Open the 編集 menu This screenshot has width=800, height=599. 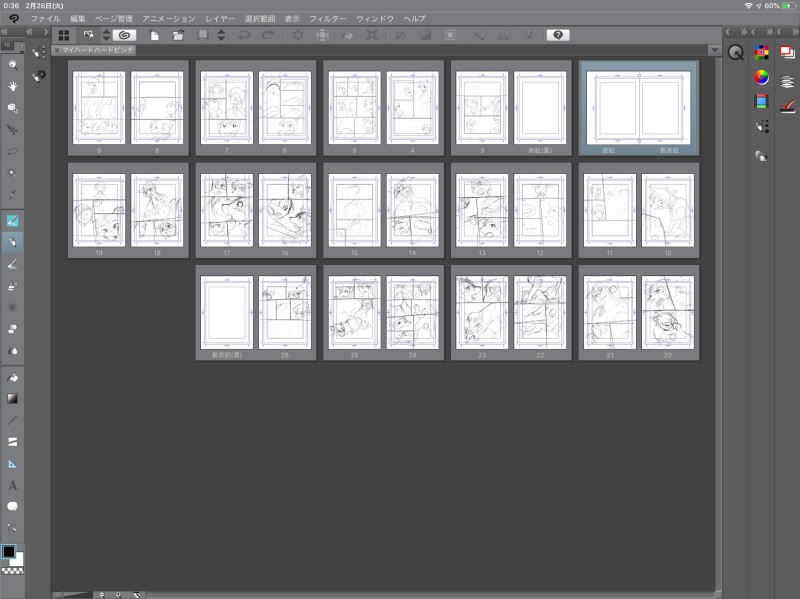point(78,19)
